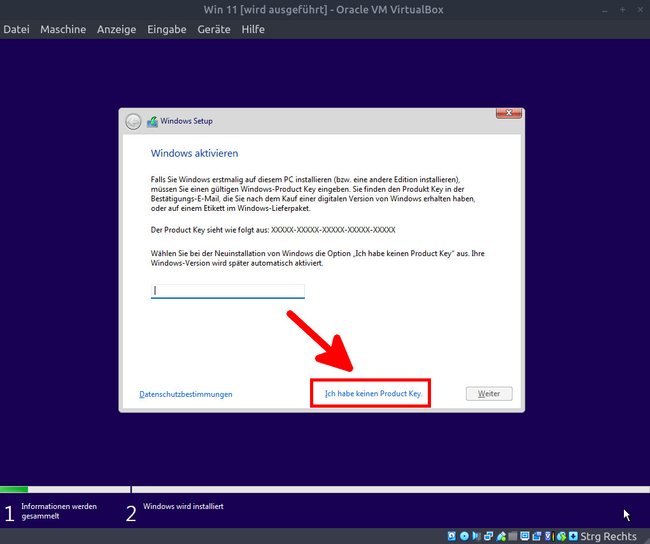This screenshot has width=650, height=544.
Task: Click the 'Windows aktivieren' heading
Action: pos(194,153)
